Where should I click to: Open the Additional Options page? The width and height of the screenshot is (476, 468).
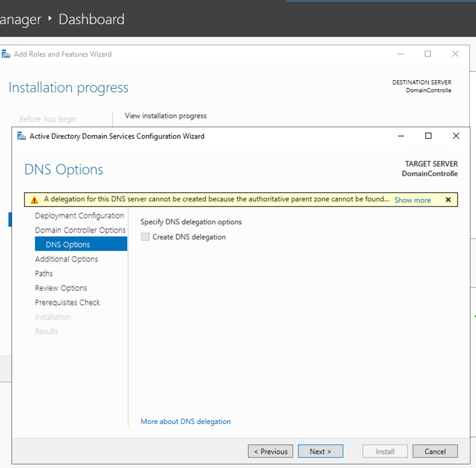point(66,259)
